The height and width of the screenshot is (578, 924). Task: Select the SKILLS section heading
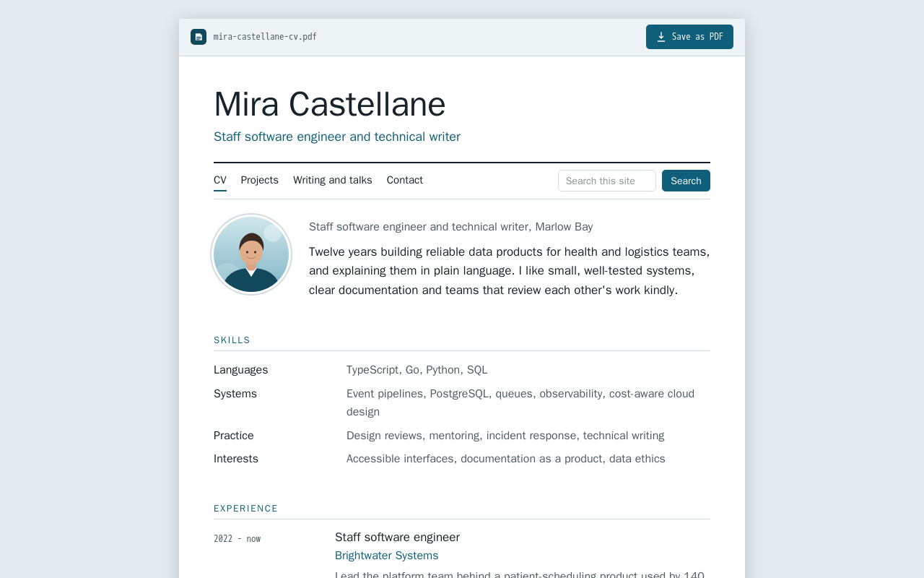point(232,340)
